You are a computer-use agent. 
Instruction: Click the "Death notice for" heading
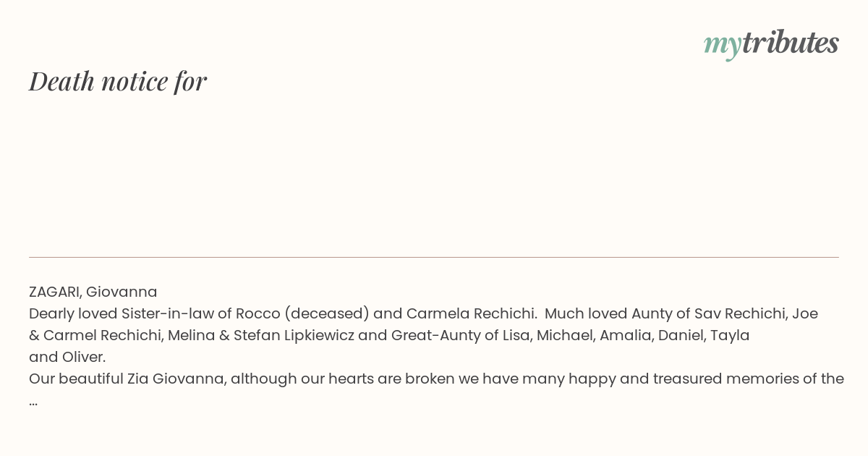118,81
